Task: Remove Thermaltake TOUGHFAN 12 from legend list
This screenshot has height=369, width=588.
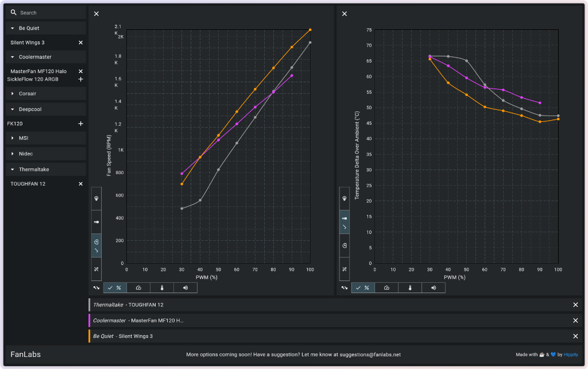Action: (575, 305)
